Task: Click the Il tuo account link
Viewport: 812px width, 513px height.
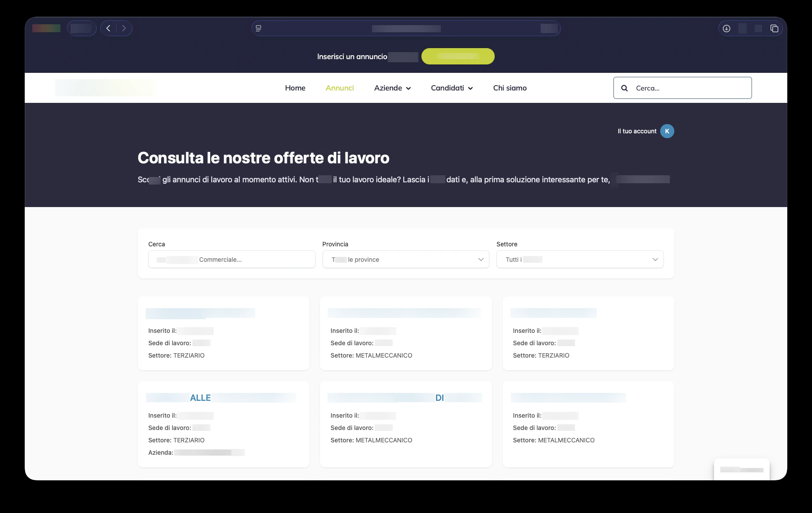Action: [637, 131]
